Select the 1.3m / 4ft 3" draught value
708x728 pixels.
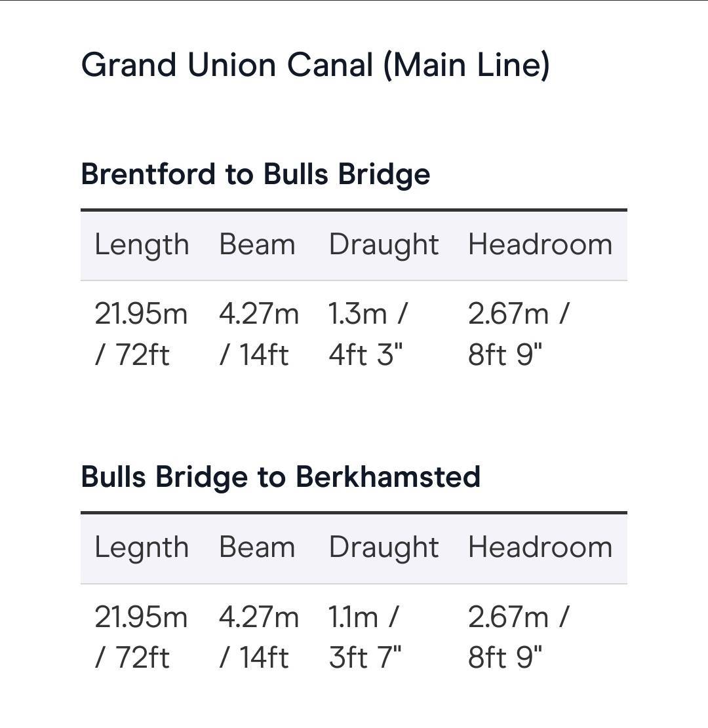click(x=368, y=334)
